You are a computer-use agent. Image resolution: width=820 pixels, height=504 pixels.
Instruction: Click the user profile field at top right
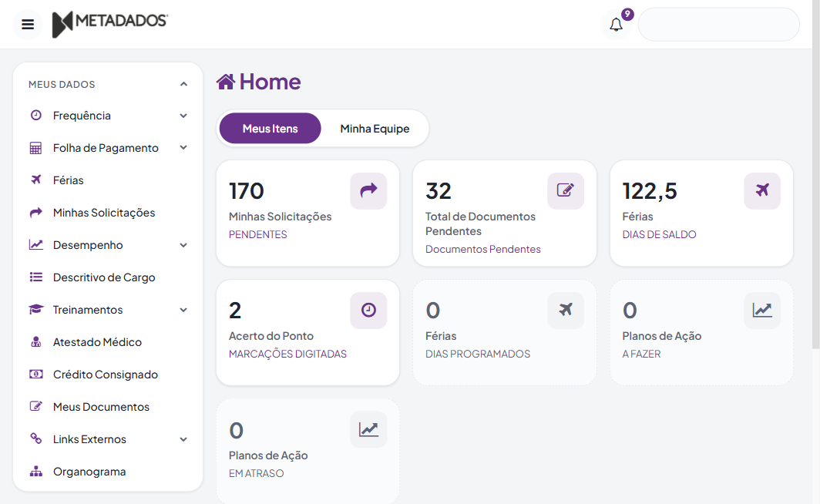(x=718, y=24)
